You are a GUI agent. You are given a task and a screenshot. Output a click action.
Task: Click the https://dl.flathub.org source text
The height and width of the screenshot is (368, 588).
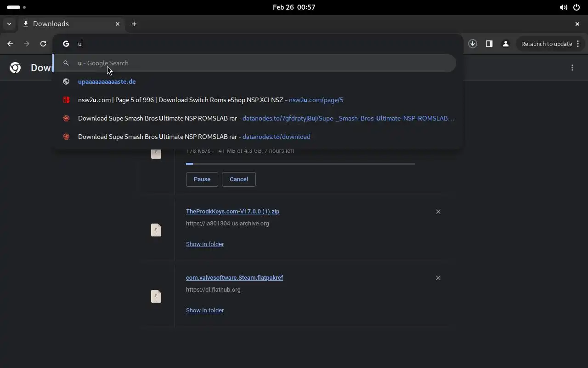click(x=213, y=290)
